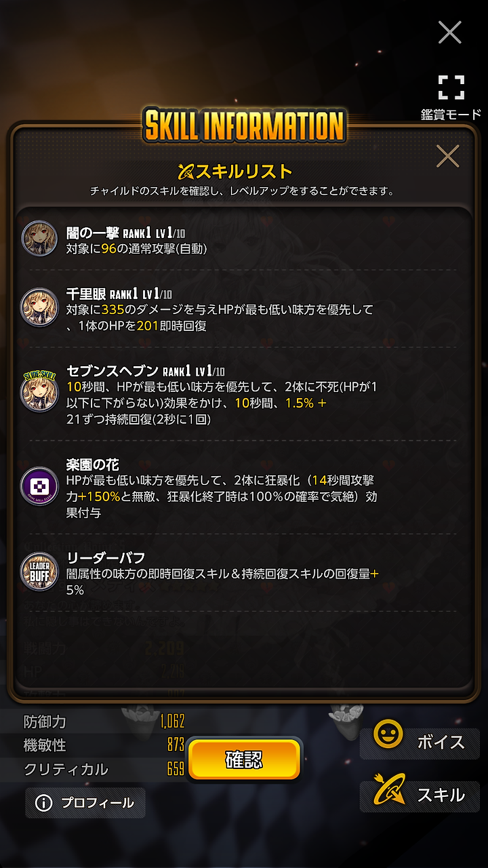Image resolution: width=488 pixels, height=868 pixels.
Task: Tap the smiley face voice icon
Action: pos(388,734)
